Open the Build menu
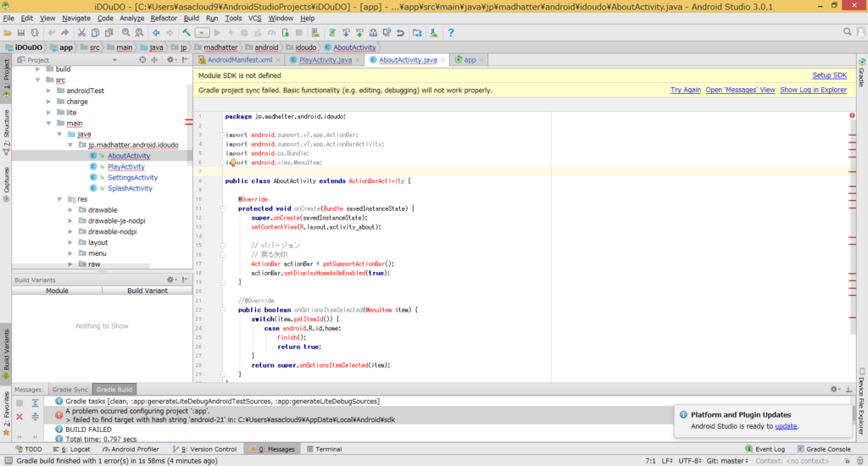This screenshot has width=868, height=466. point(191,19)
